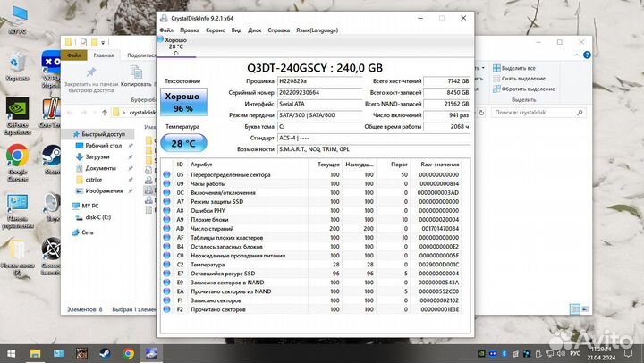Viewport: 644px width, 363px height.
Task: Click the status circle of Часы работы row
Action: (x=166, y=183)
